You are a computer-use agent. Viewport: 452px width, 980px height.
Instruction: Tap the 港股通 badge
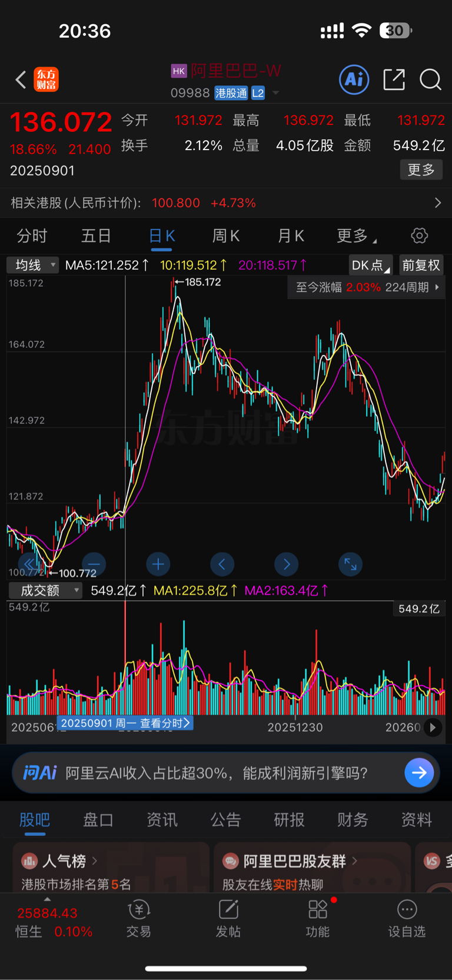point(231,93)
